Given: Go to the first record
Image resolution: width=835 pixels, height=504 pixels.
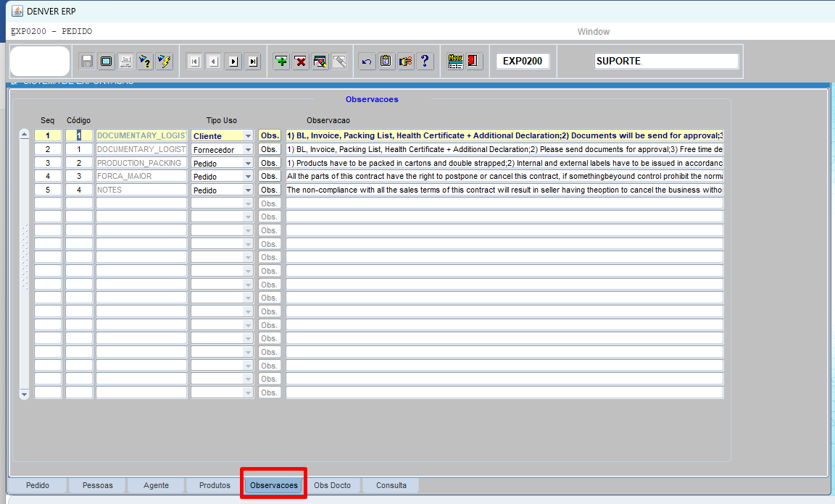Looking at the screenshot, I should pyautogui.click(x=194, y=62).
